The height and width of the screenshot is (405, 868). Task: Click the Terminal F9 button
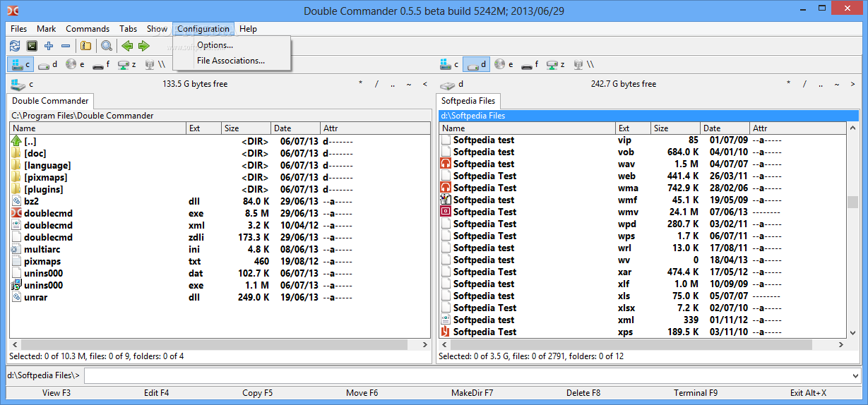[696, 393]
